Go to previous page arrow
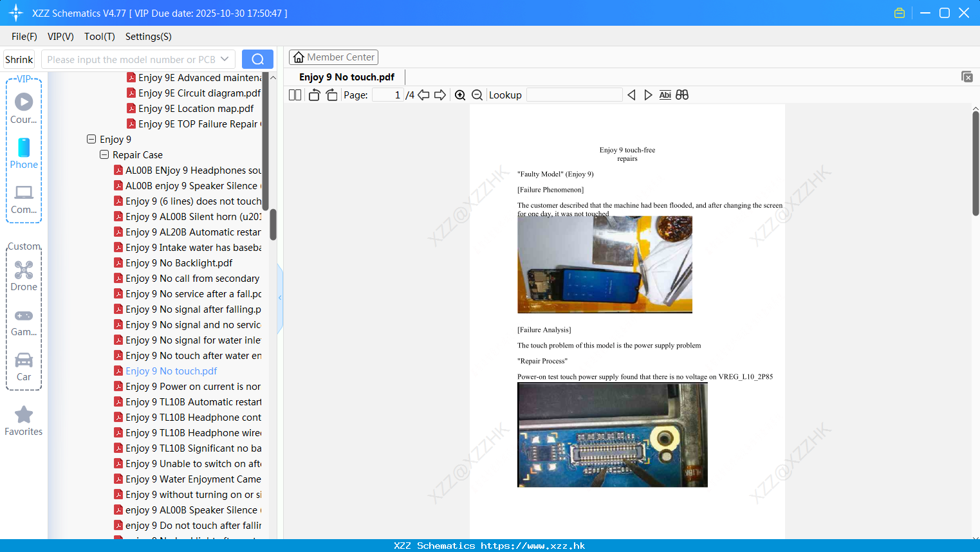 pyautogui.click(x=423, y=95)
